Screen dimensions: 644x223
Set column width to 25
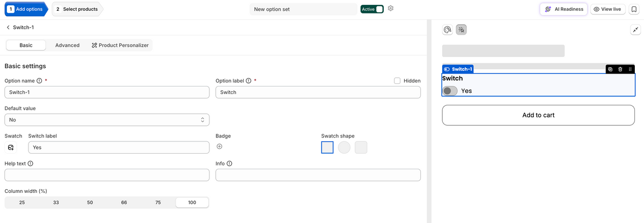click(x=22, y=203)
